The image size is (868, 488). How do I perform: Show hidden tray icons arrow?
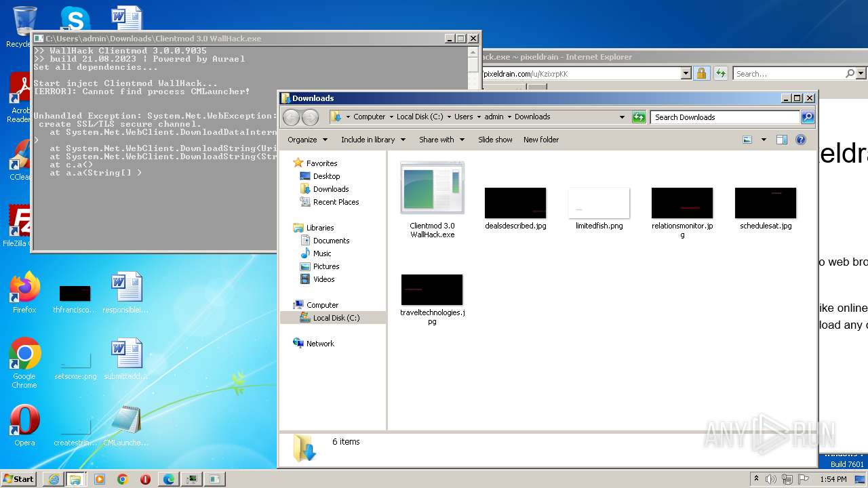[x=756, y=479]
